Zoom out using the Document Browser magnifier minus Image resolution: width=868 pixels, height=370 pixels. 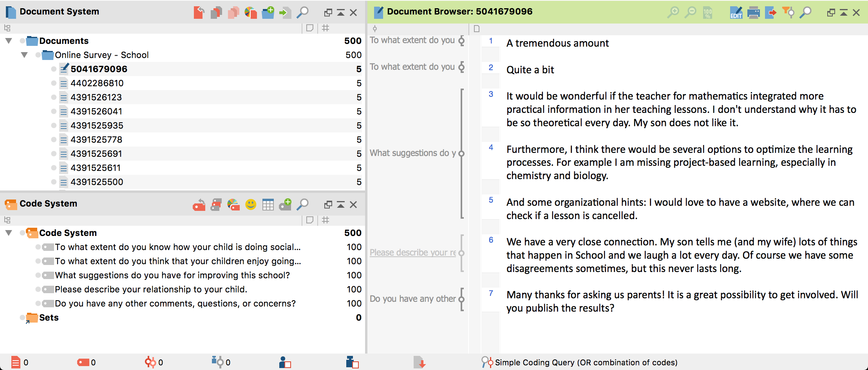click(x=690, y=13)
